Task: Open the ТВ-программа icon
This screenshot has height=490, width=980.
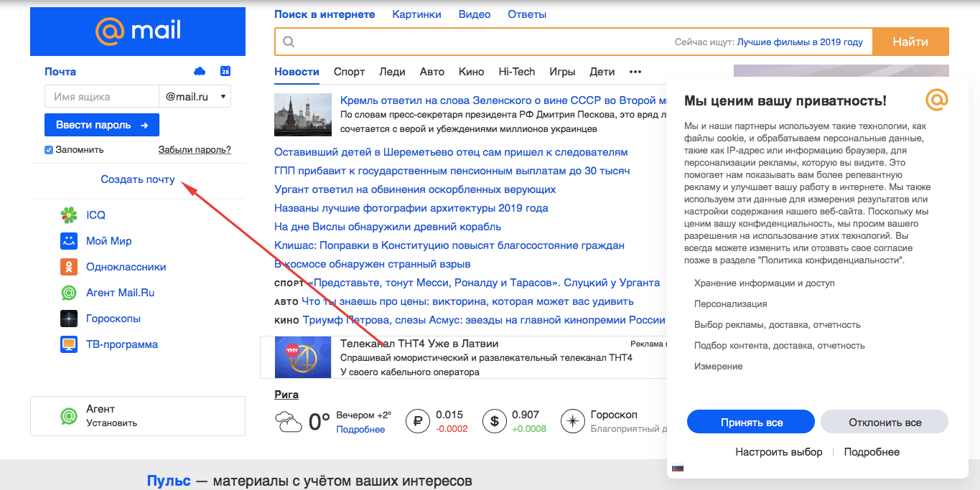Action: pyautogui.click(x=68, y=344)
